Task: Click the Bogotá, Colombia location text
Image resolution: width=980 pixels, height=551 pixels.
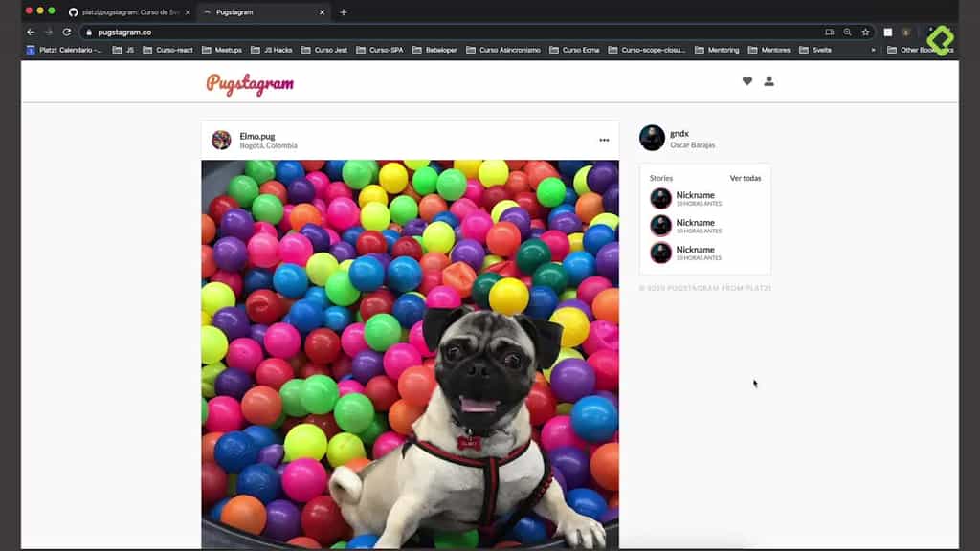Action: [268, 145]
